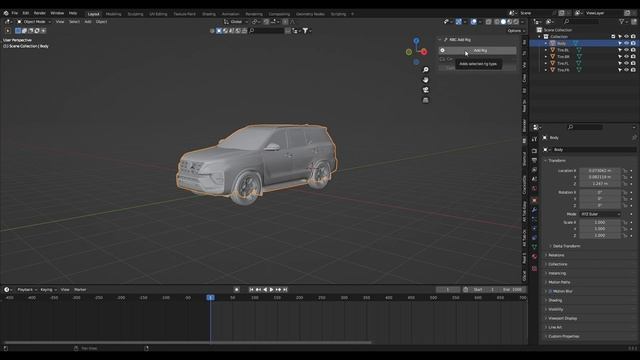Click the End frame field
The image size is (640, 360).
tap(512, 289)
